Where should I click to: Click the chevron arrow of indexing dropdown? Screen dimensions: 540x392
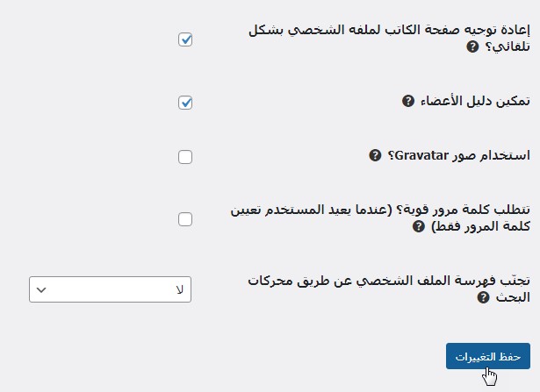tap(41, 289)
